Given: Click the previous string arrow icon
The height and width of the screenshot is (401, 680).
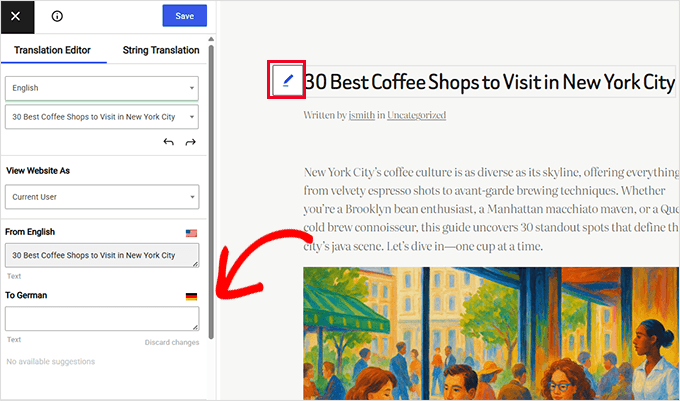Looking at the screenshot, I should pos(168,143).
